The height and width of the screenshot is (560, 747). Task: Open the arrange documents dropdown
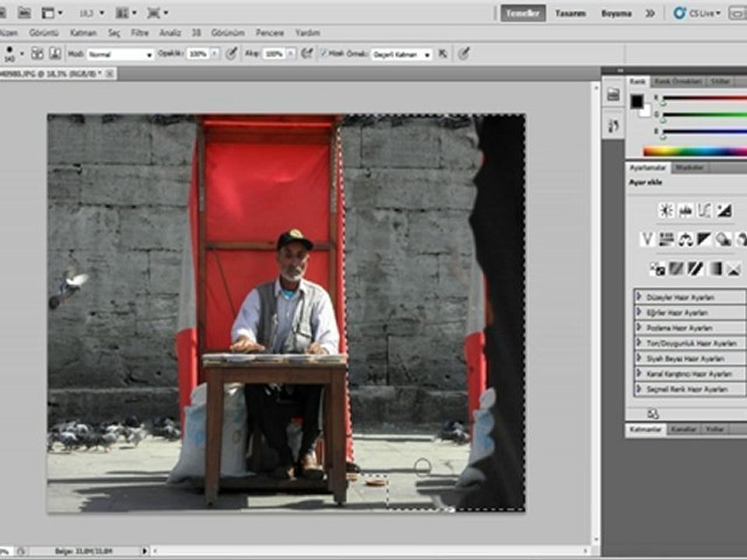(x=126, y=13)
